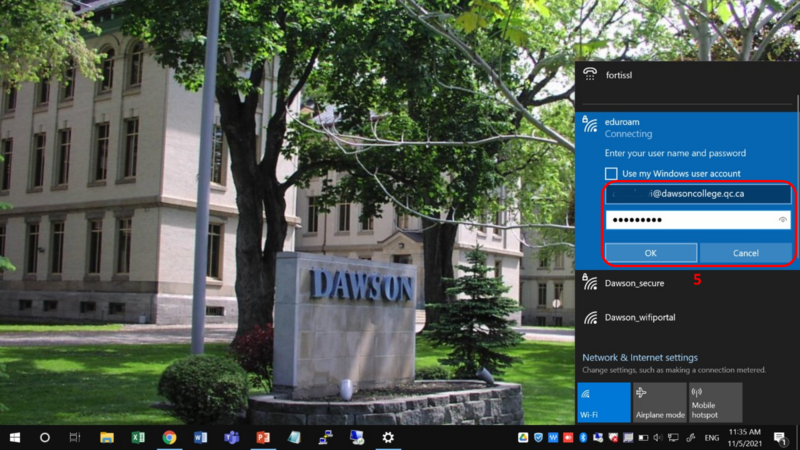The width and height of the screenshot is (800, 450).
Task: Open Google Chrome from the taskbar
Action: (169, 438)
